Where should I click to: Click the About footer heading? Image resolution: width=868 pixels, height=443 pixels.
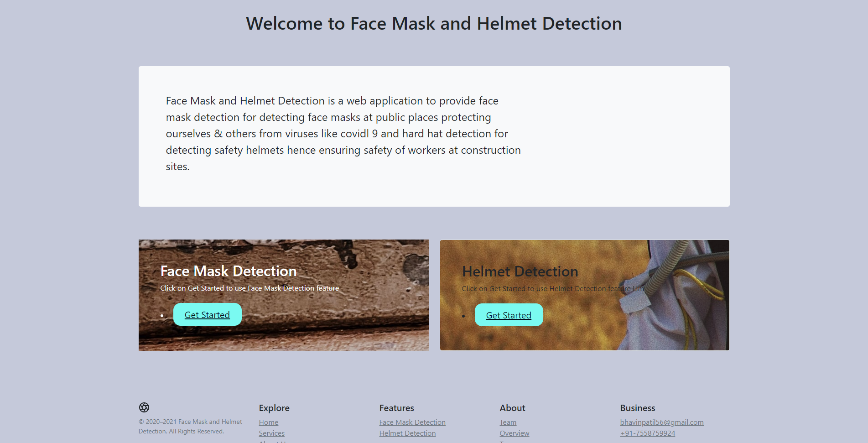click(x=513, y=408)
